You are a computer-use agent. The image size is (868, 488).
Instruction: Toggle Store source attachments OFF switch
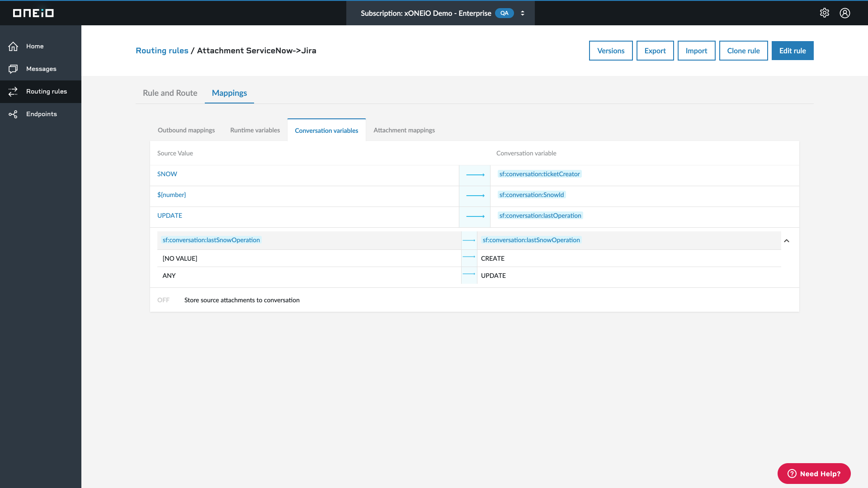(x=163, y=300)
